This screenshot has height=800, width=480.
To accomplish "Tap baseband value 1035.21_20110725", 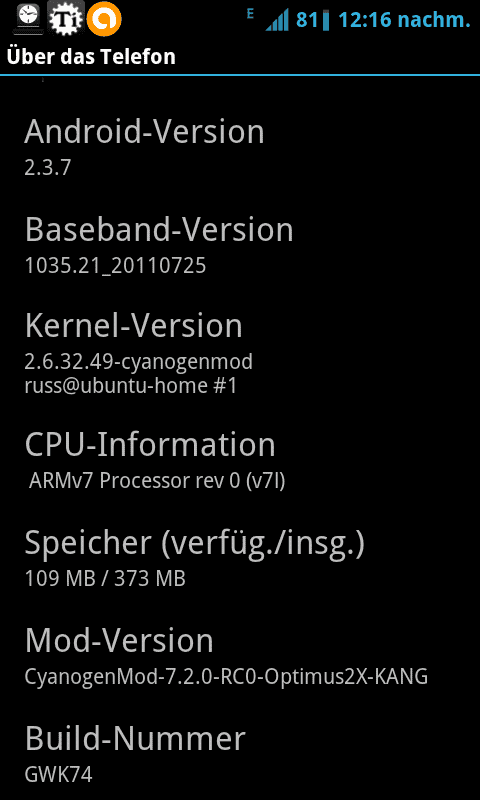I will click(x=115, y=266).
